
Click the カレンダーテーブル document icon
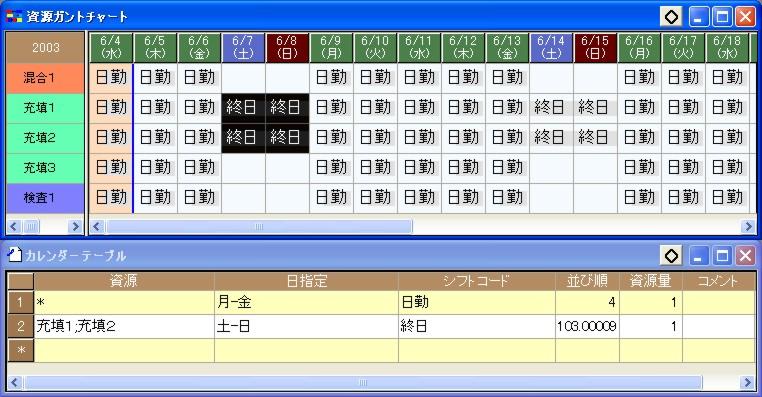[15, 255]
